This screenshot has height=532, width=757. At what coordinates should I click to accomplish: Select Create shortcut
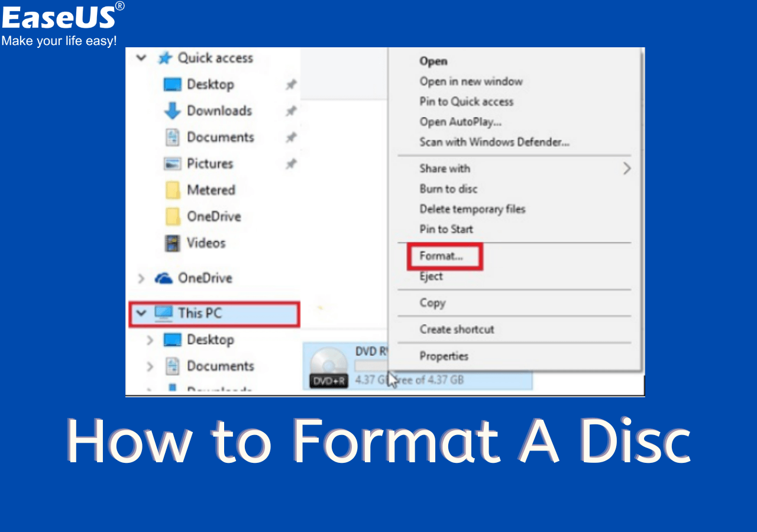click(457, 329)
